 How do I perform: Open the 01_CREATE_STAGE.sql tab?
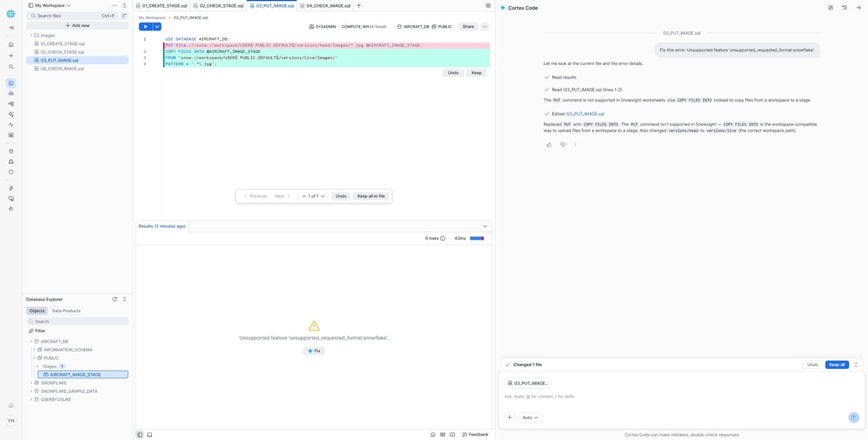click(x=164, y=5)
